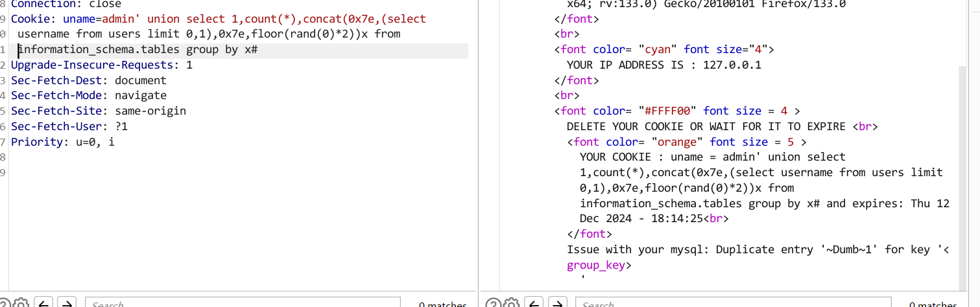
Task: Click the 'Priority: u=0, i' header
Action: pyautogui.click(x=63, y=142)
